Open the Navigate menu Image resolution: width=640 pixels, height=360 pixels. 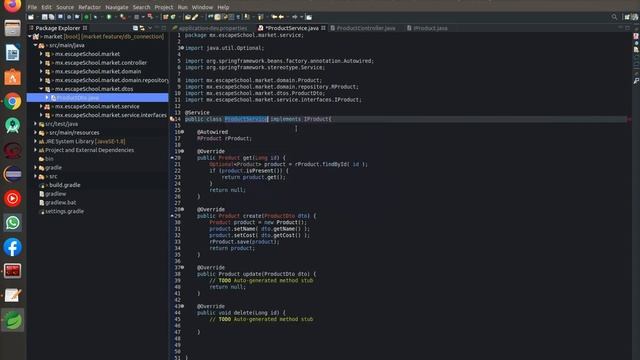coord(117,7)
